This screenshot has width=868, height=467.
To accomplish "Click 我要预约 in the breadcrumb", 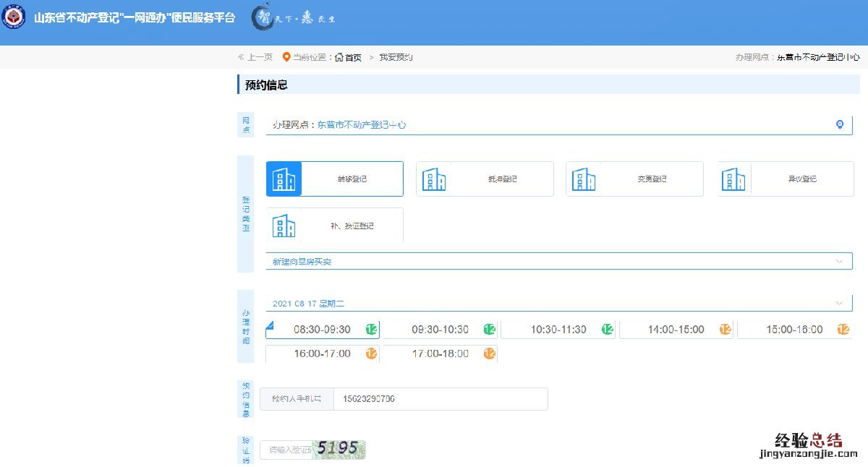I will tap(396, 57).
